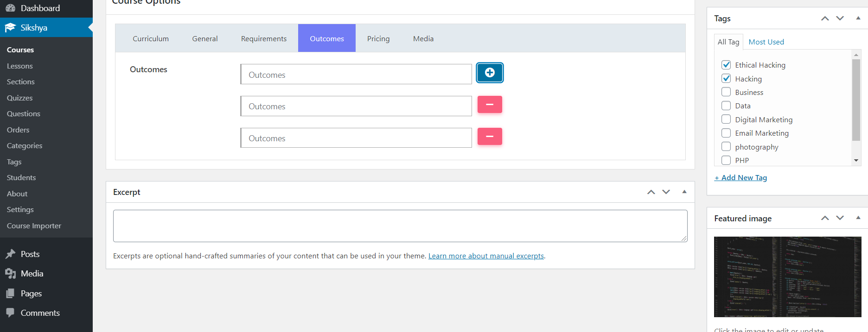This screenshot has width=868, height=332.
Task: Open the Requirements tab
Action: click(x=264, y=38)
